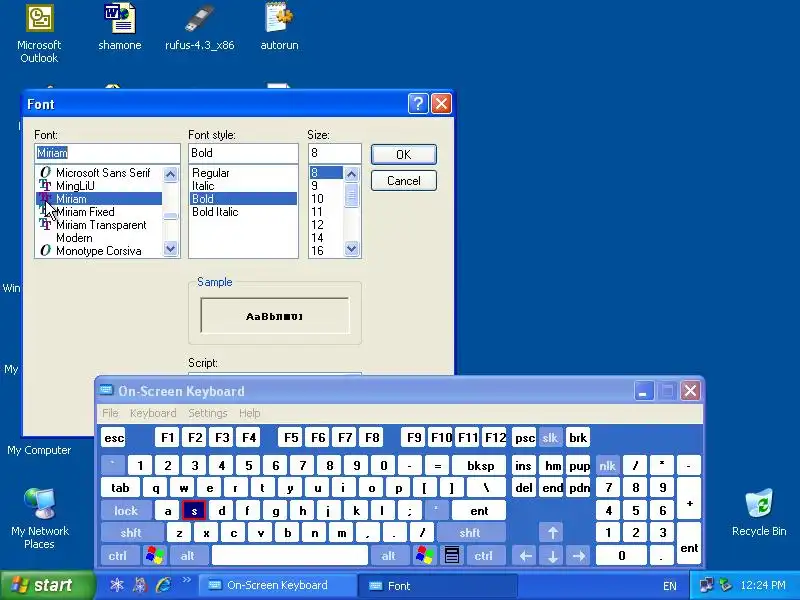Click the Size input field
Image resolution: width=800 pixels, height=600 pixels.
tap(335, 153)
